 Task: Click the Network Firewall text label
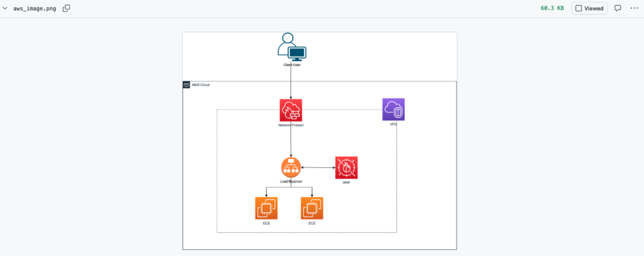[x=291, y=126]
